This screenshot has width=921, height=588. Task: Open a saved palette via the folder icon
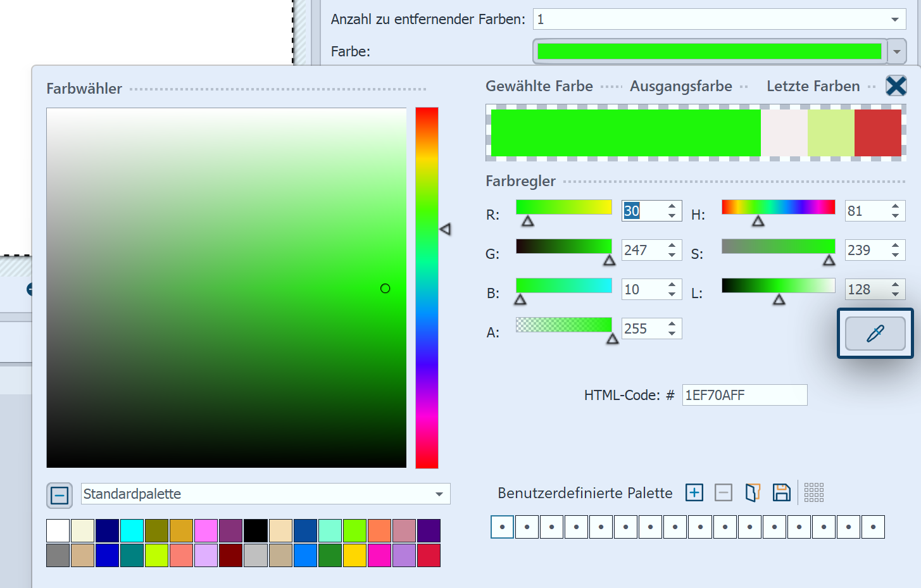(x=753, y=492)
